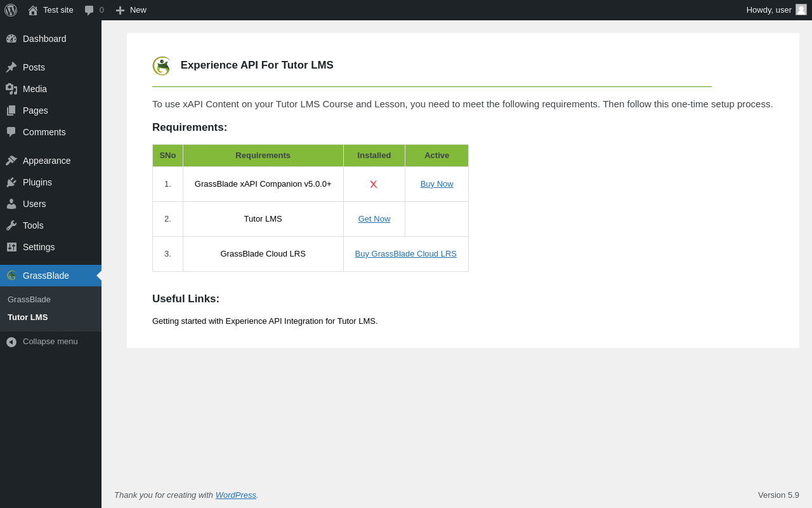Click the red X in Installed column

[374, 184]
